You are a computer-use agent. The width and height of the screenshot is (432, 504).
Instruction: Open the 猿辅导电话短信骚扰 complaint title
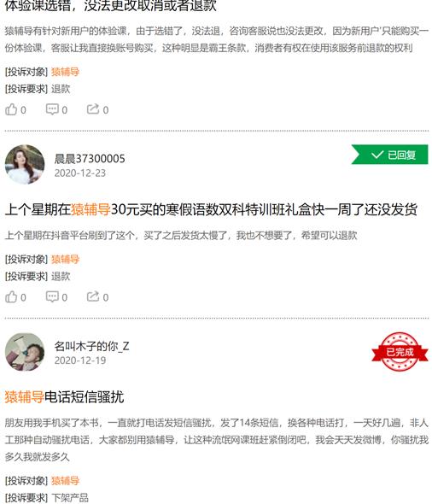point(64,397)
